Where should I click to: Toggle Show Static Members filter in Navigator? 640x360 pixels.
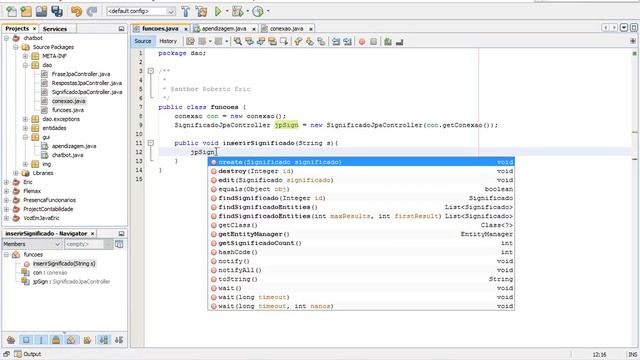click(41, 340)
